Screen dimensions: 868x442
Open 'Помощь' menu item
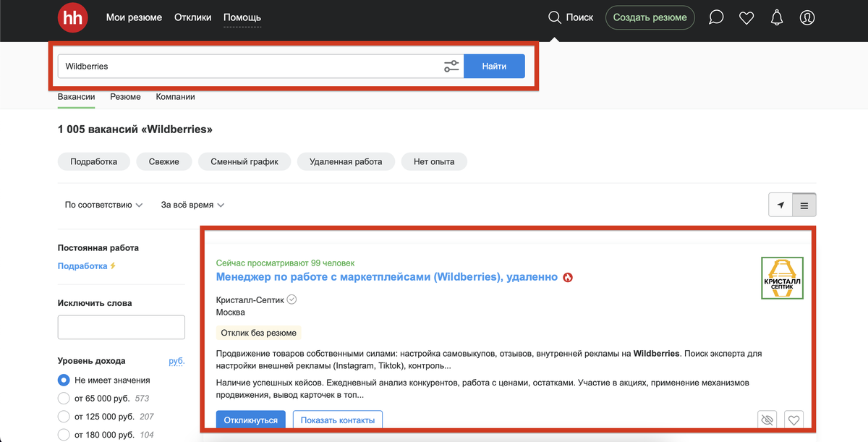pyautogui.click(x=242, y=17)
